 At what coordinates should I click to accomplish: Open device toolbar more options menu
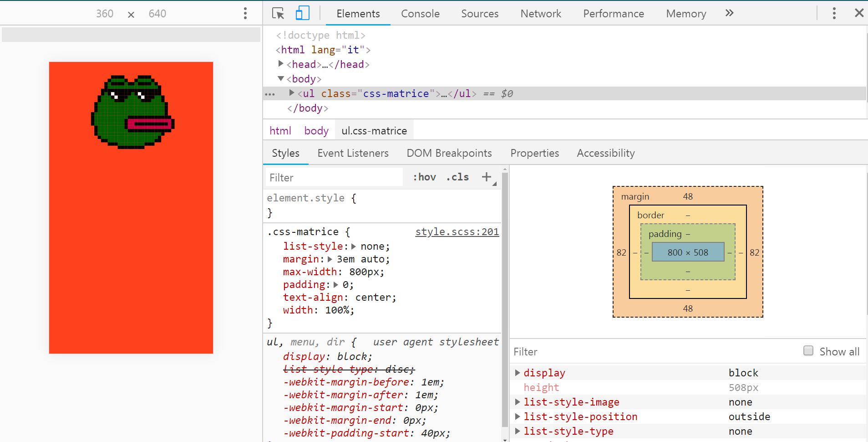coord(245,13)
